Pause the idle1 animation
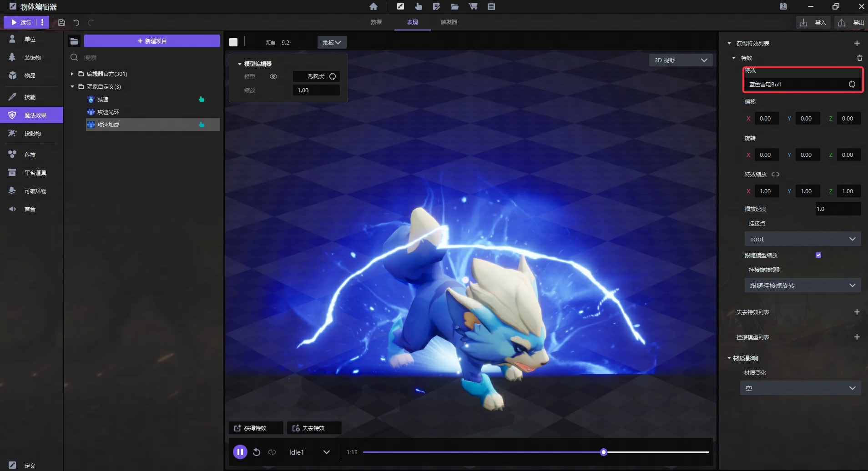This screenshot has width=868, height=471. 240,452
